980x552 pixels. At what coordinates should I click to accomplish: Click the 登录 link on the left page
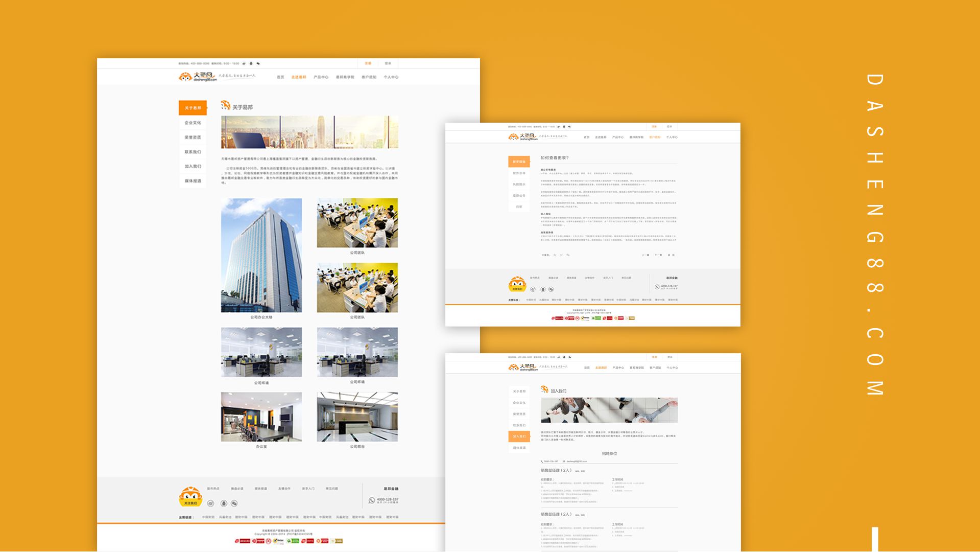coord(388,63)
